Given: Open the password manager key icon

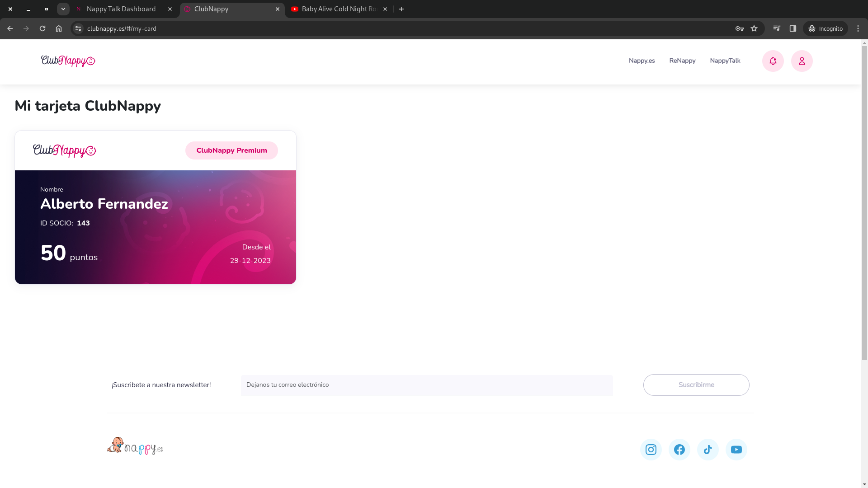Looking at the screenshot, I should [x=740, y=28].
